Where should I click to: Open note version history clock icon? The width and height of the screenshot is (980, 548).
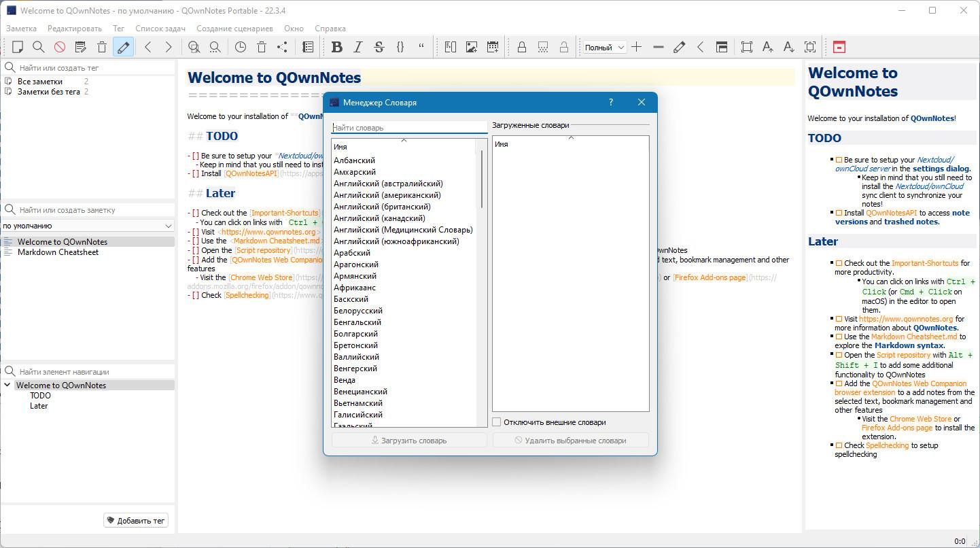click(x=241, y=47)
